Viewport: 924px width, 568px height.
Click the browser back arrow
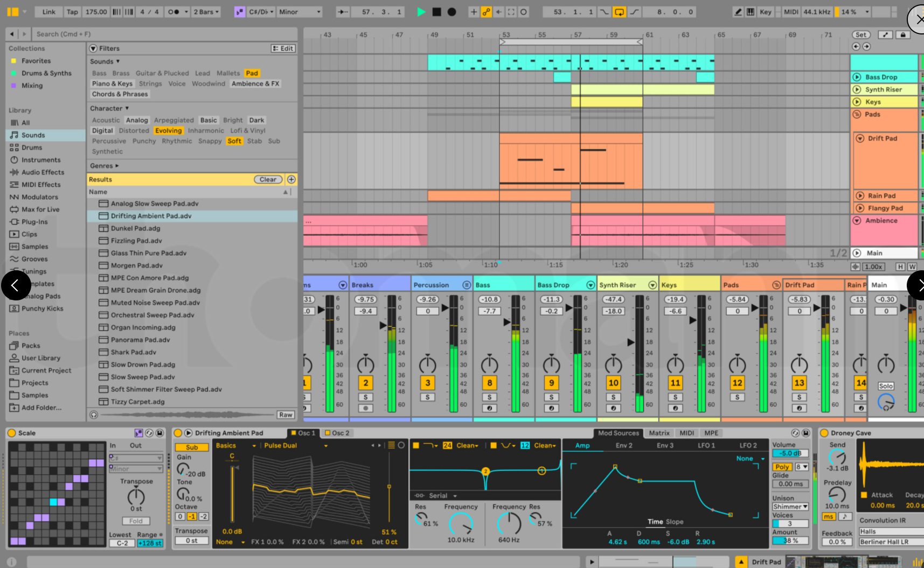point(12,34)
